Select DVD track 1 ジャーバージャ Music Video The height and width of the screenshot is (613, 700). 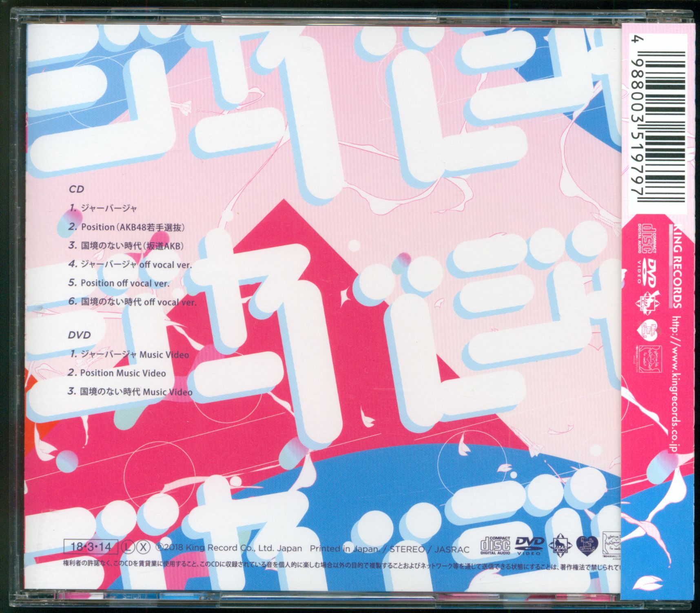pos(129,354)
